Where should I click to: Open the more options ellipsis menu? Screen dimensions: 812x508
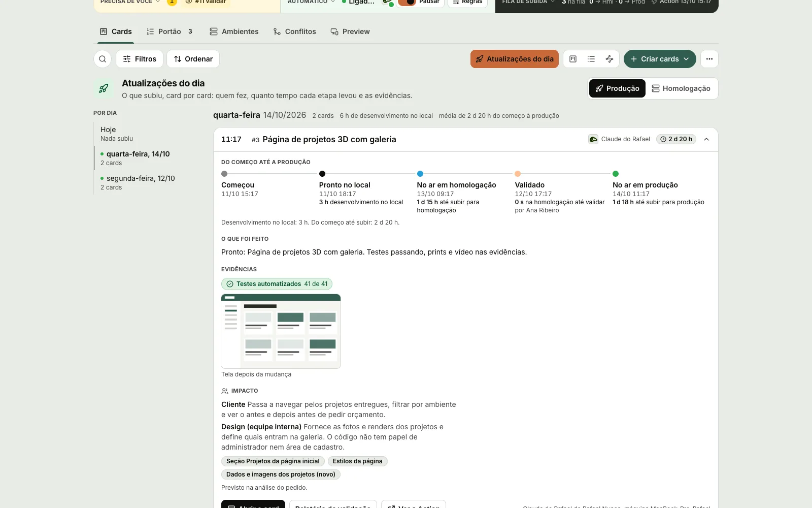[709, 59]
